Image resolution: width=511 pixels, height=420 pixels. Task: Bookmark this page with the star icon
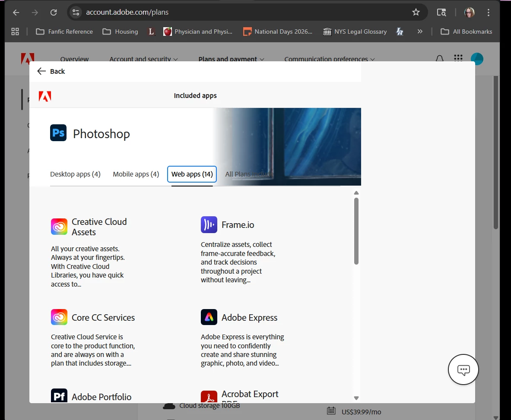[416, 13]
